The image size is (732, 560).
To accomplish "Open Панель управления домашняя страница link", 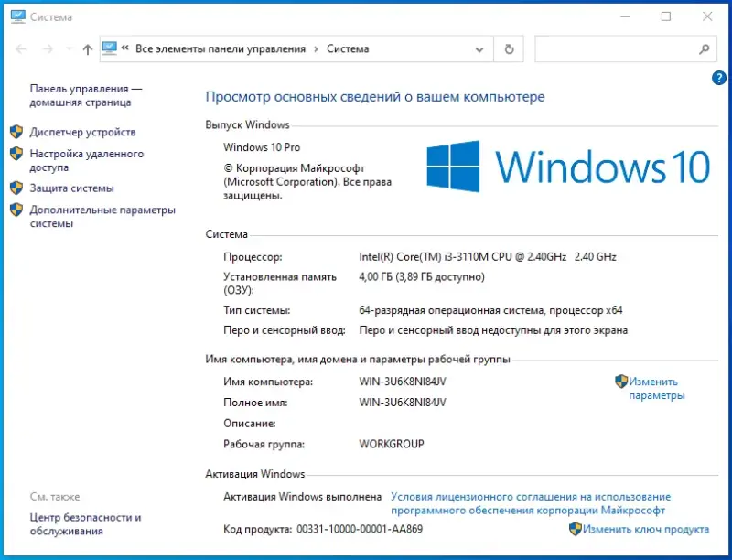I will coord(86,95).
